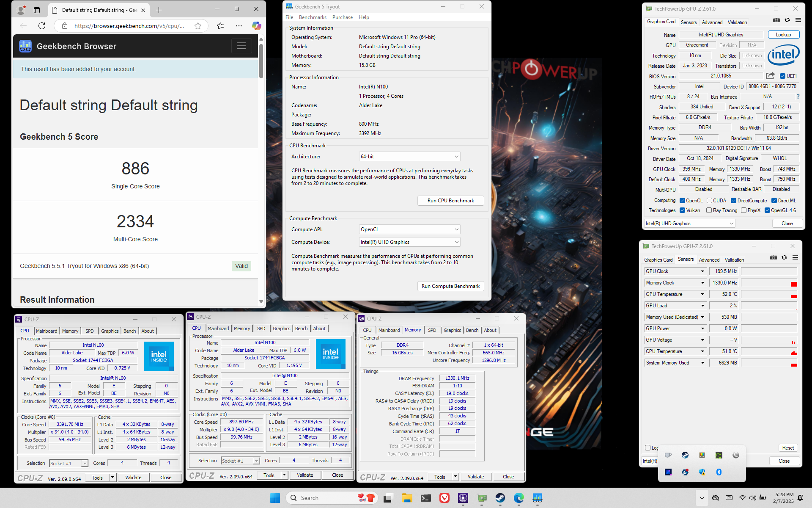This screenshot has height=508, width=812.
Task: Open the Purchase menu in Geekbench
Action: (x=343, y=17)
